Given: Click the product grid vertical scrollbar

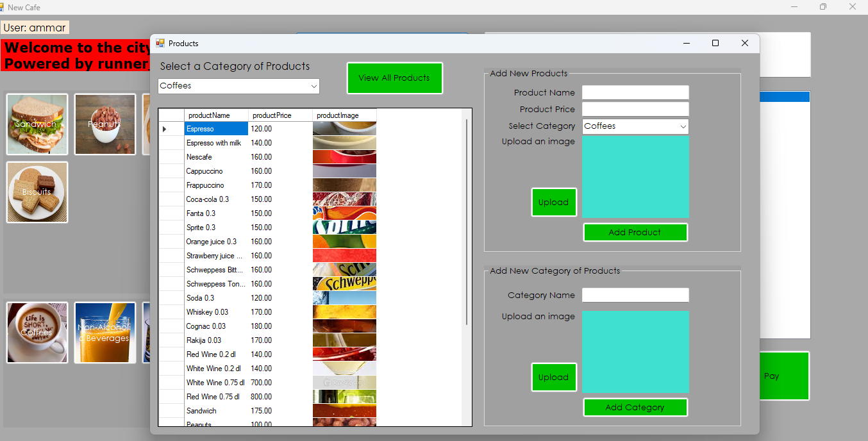Looking at the screenshot, I should (x=467, y=221).
